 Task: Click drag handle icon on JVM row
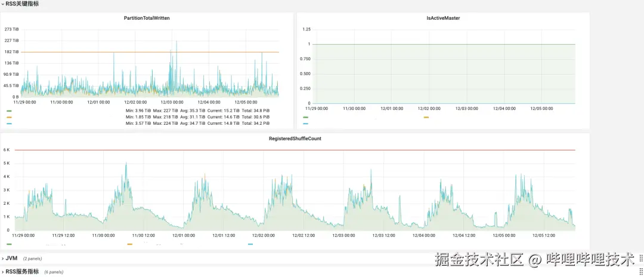coord(641,258)
